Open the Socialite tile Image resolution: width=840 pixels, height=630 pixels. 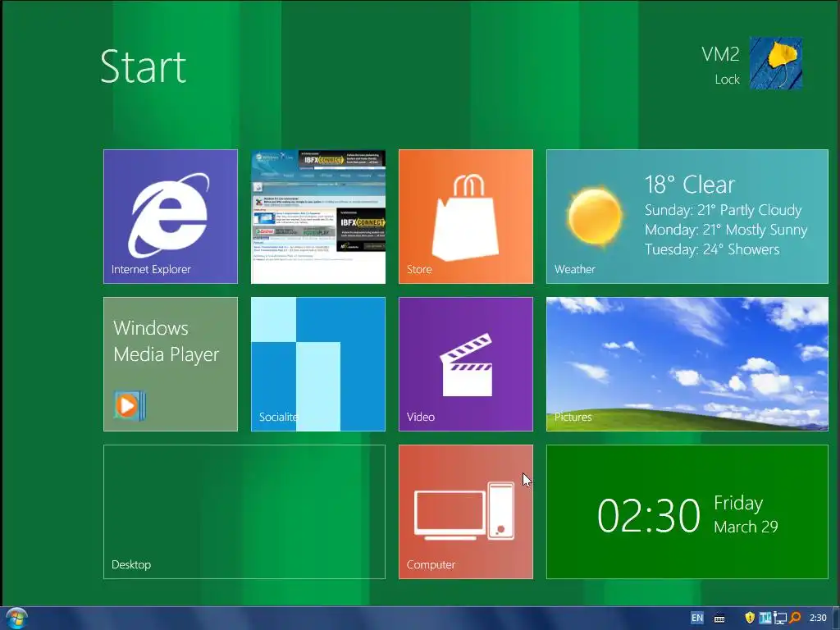coord(318,364)
